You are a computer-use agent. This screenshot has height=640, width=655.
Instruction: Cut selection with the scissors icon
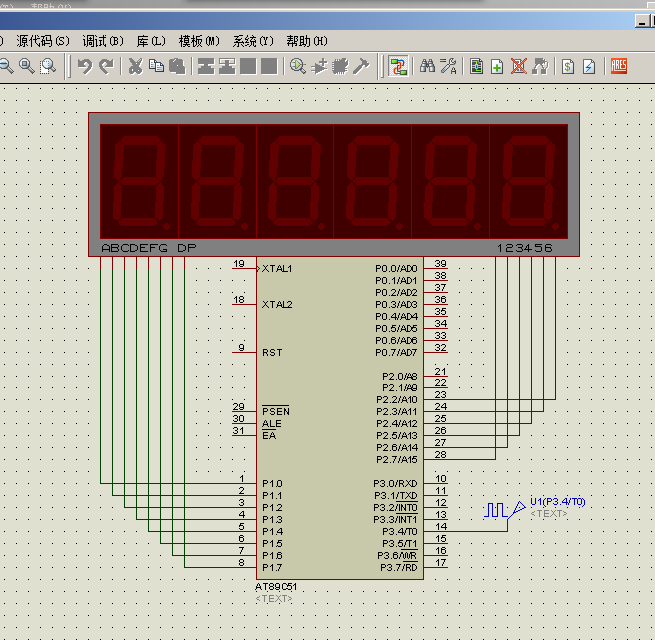pyautogui.click(x=135, y=66)
